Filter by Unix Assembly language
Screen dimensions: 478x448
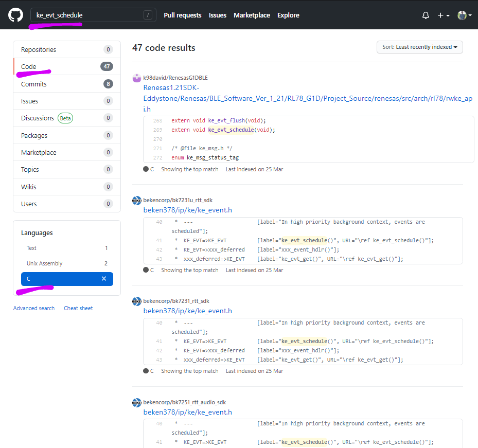point(44,263)
